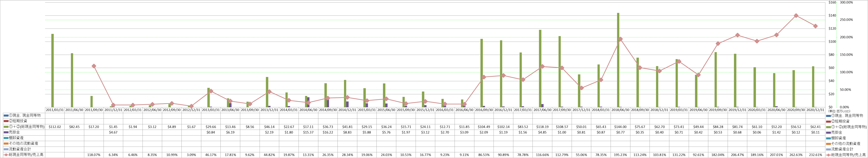Click the $46.14 table cell

pos(269,127)
